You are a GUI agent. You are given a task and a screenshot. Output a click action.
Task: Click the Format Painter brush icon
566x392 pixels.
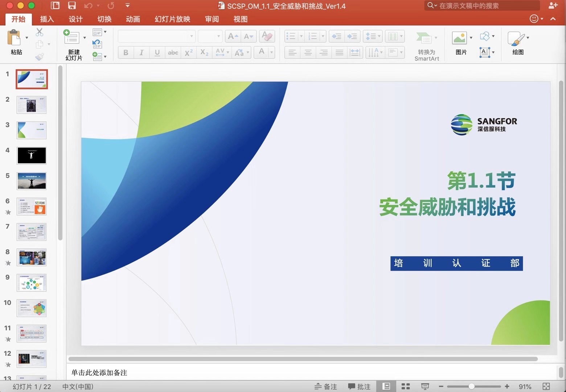(40, 57)
